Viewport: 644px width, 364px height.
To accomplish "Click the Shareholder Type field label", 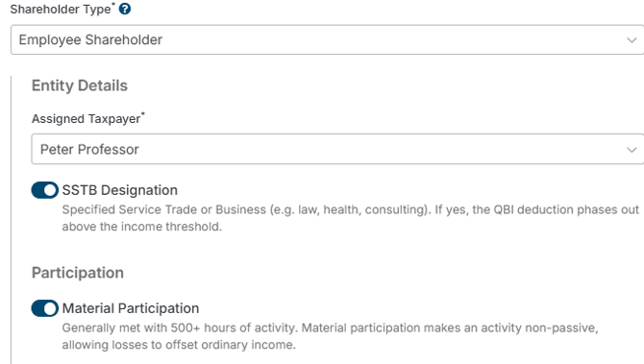I will (x=61, y=9).
